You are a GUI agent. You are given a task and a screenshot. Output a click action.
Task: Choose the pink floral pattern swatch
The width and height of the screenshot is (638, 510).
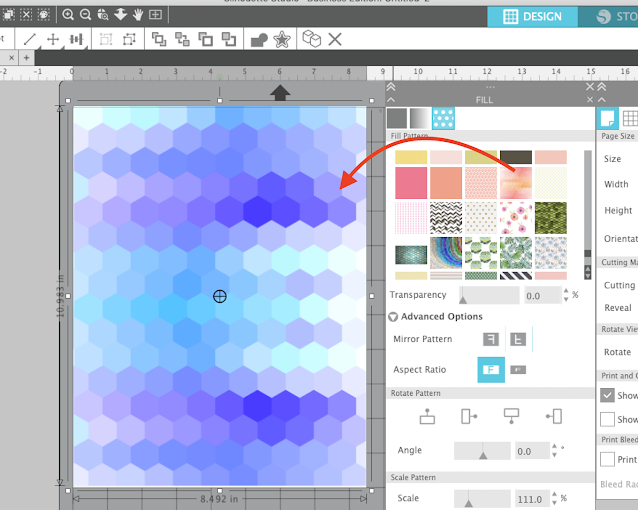(x=516, y=218)
